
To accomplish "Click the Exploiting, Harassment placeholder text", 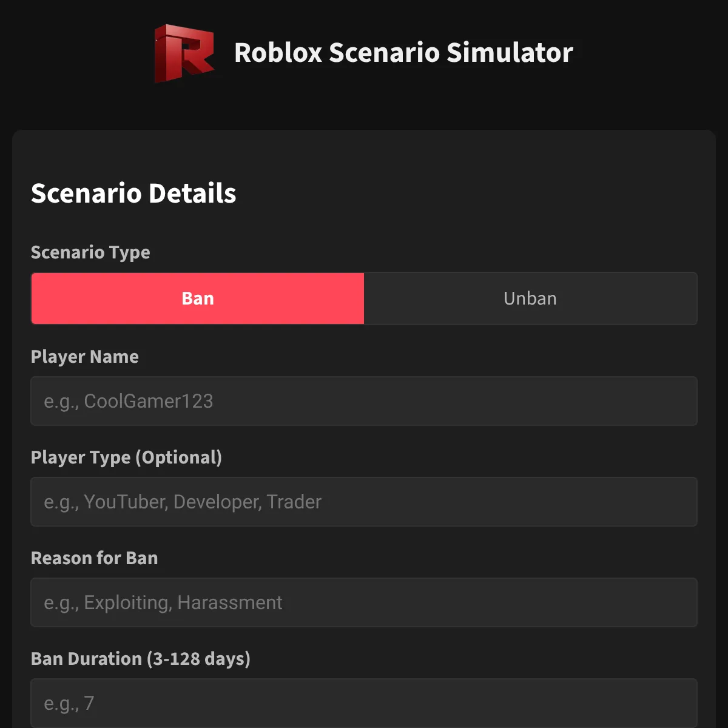I will pyautogui.click(x=163, y=602).
